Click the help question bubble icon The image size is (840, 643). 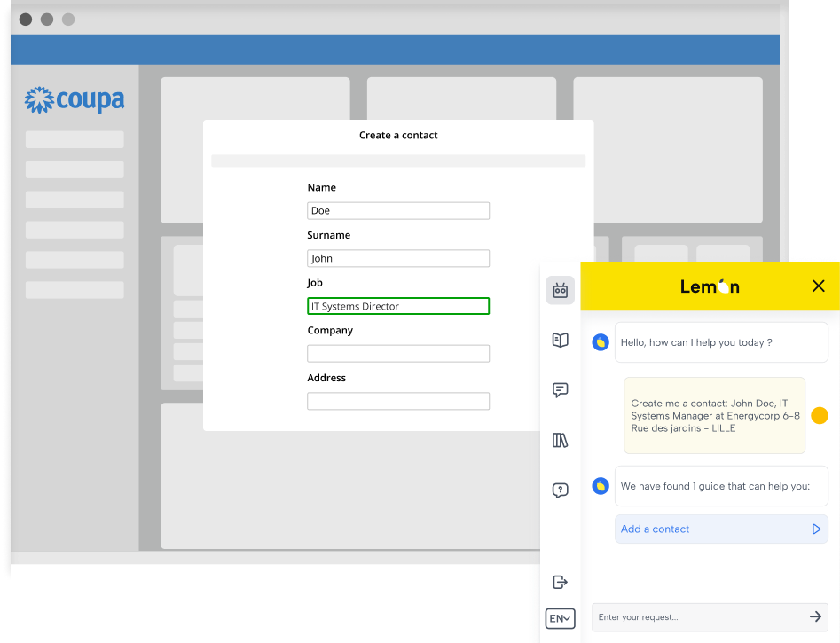(560, 490)
